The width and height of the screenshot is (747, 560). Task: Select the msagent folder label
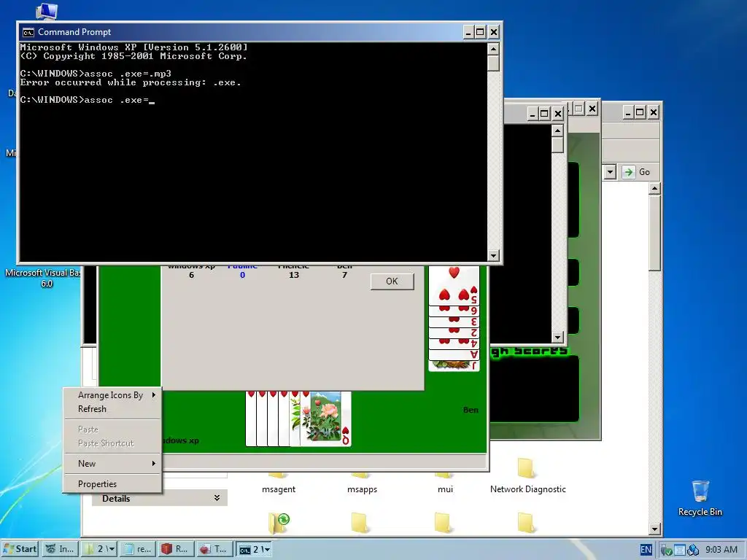point(279,489)
